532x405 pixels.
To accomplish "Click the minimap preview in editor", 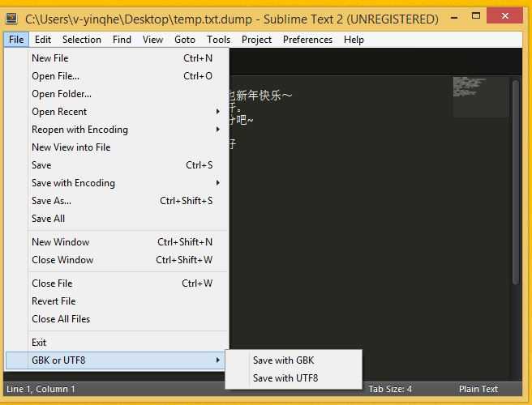I will [x=480, y=97].
